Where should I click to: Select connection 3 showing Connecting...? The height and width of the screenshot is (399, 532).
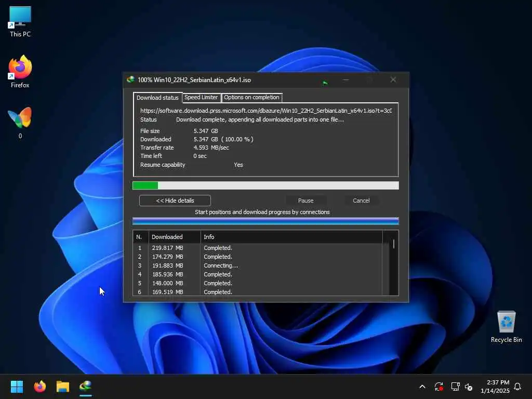(x=258, y=265)
